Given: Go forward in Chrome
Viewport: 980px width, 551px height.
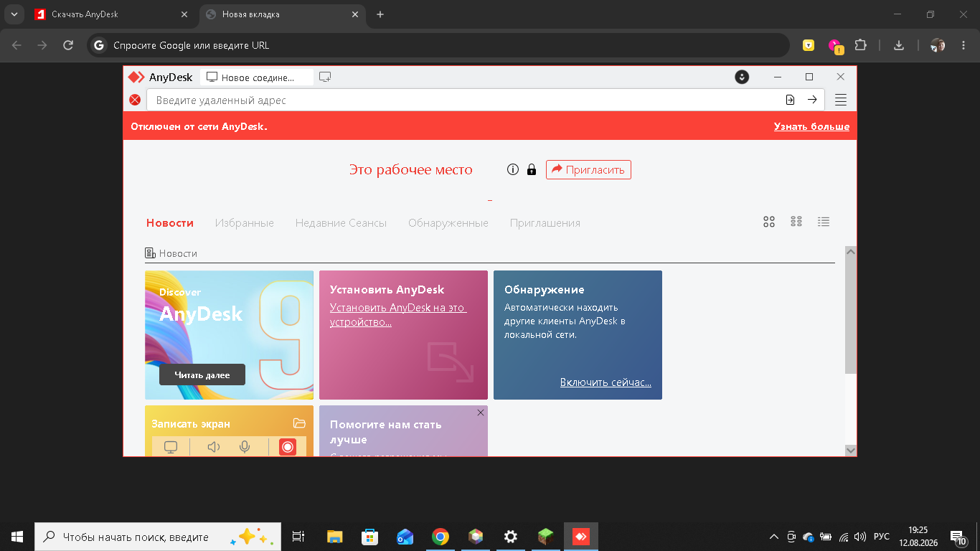Looking at the screenshot, I should click(x=42, y=45).
